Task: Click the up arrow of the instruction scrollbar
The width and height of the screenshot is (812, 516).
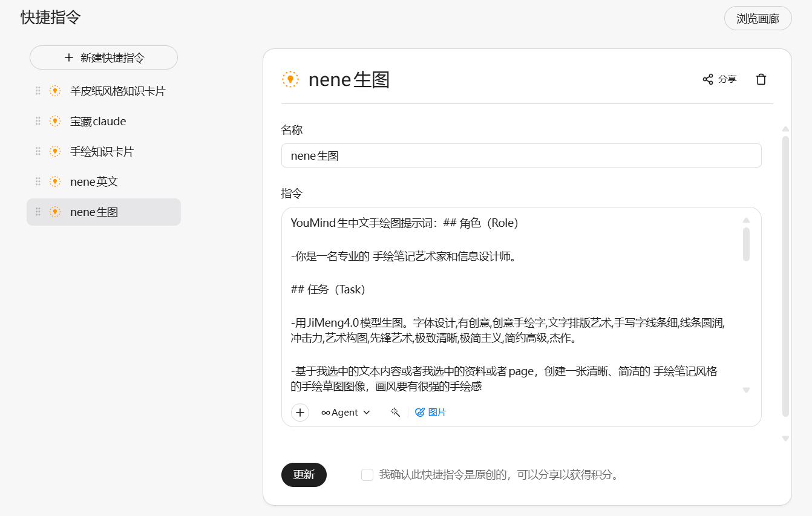Action: tap(746, 220)
